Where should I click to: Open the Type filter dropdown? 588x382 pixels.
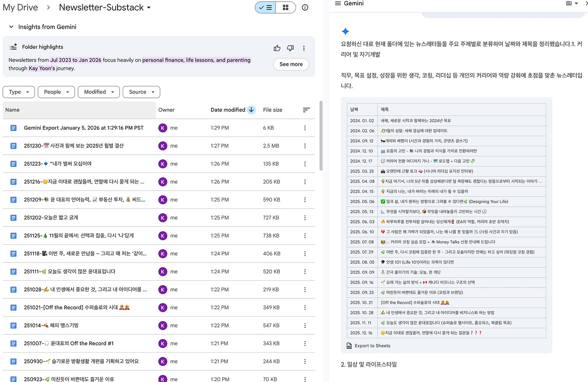[18, 92]
